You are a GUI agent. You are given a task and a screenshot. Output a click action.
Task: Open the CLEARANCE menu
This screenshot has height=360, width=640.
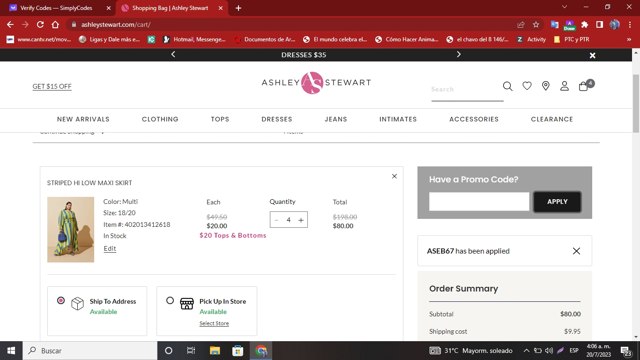pyautogui.click(x=552, y=119)
